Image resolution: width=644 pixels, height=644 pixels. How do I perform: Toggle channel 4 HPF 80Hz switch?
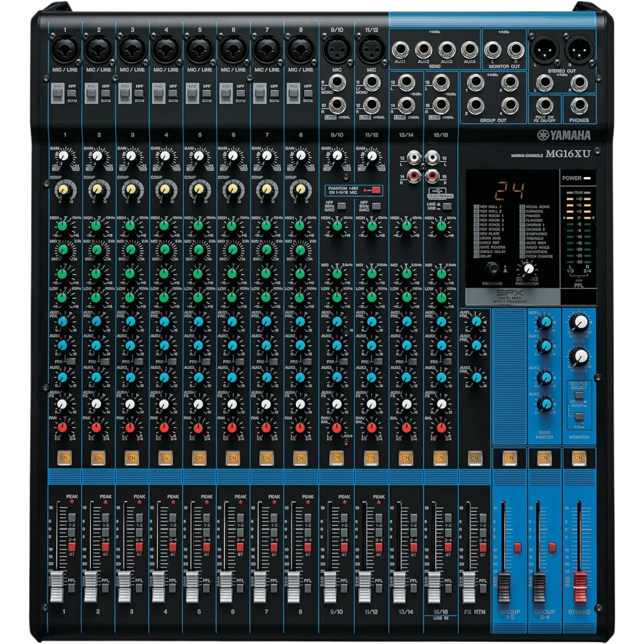[173, 93]
